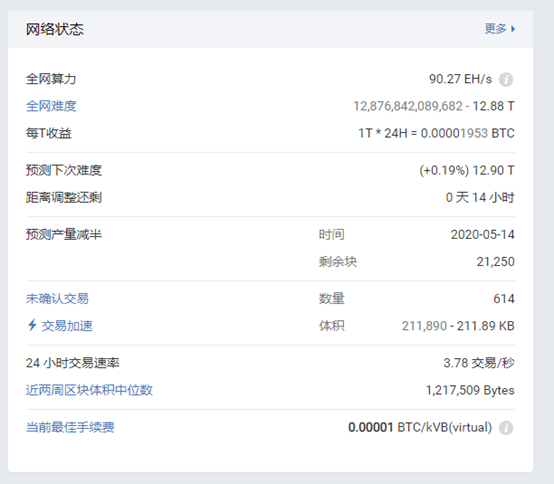Select the 3.78 交易/秒 value
The height and width of the screenshot is (484, 554).
[x=479, y=363]
